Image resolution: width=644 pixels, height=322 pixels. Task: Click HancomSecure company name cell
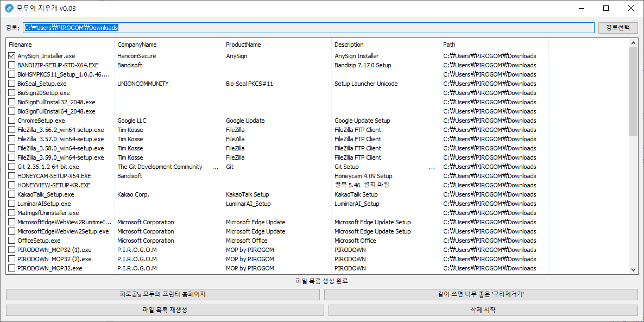[x=136, y=56]
